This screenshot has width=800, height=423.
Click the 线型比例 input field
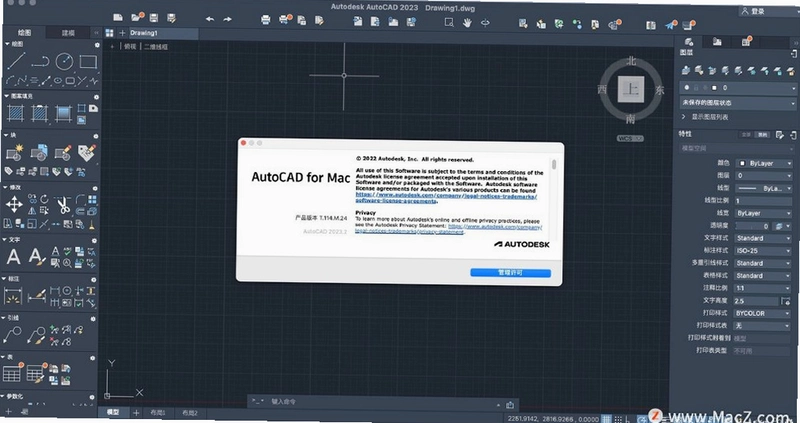coord(763,201)
